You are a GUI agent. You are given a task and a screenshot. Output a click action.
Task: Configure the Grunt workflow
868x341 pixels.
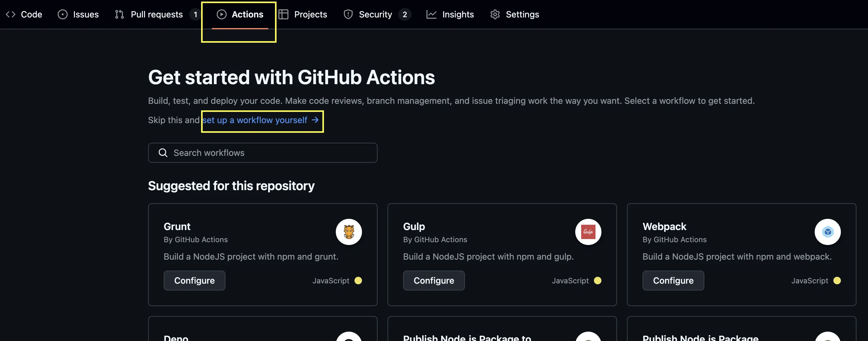194,280
